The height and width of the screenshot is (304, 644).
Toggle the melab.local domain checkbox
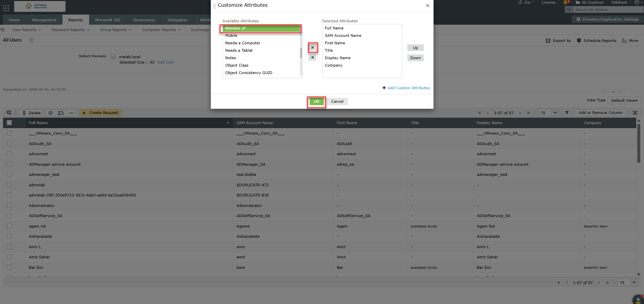point(114,57)
